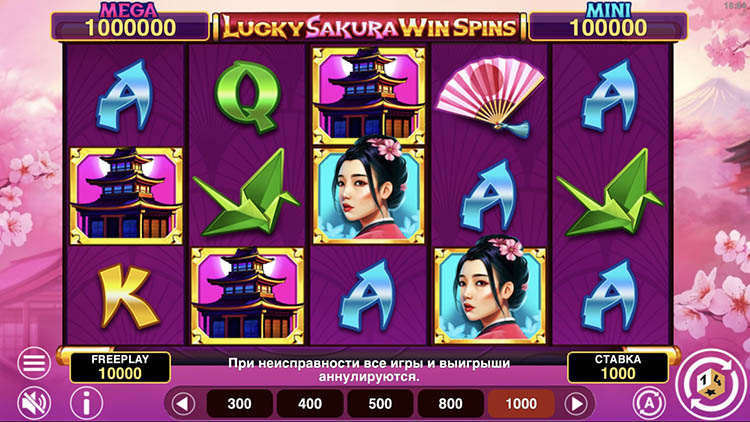The image size is (750, 422).
Task: Click the СТАВКА 1000 bet box
Action: pos(618,367)
